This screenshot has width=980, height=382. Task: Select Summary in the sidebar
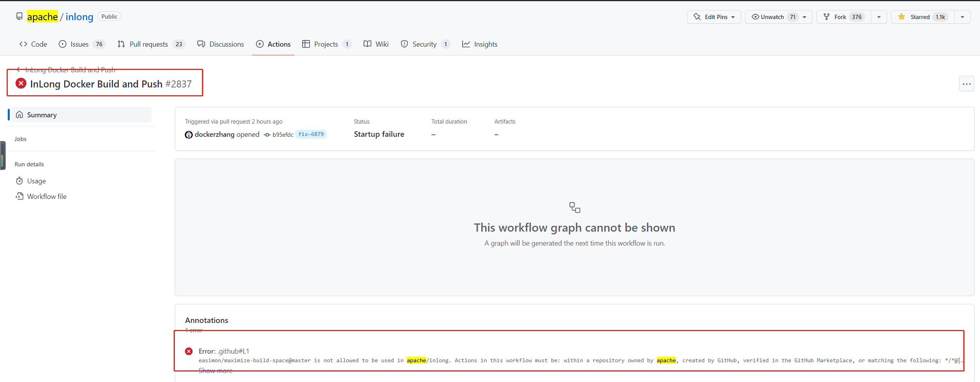point(82,115)
